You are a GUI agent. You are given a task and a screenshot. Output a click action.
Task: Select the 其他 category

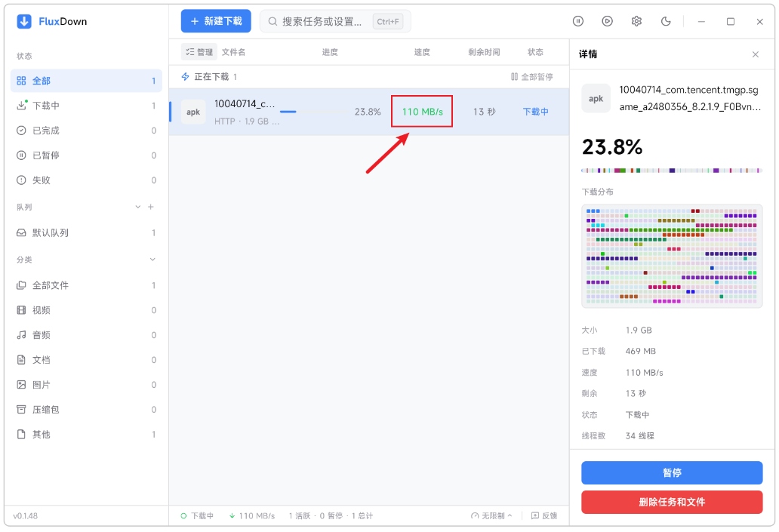(87, 434)
